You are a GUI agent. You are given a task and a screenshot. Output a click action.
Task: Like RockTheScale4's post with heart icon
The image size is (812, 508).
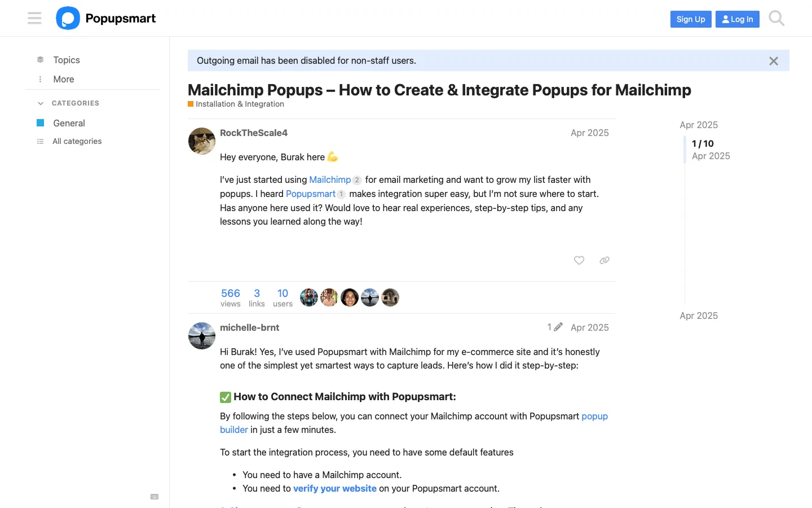tap(579, 260)
